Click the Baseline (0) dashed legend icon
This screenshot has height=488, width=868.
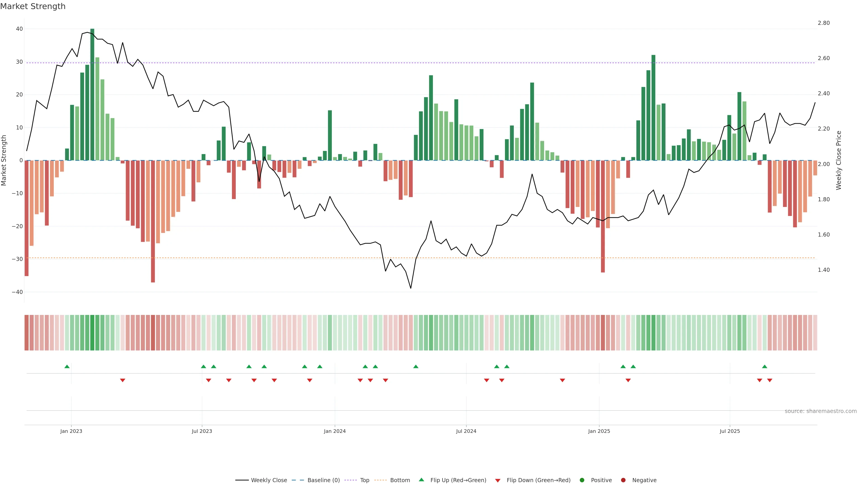point(297,480)
